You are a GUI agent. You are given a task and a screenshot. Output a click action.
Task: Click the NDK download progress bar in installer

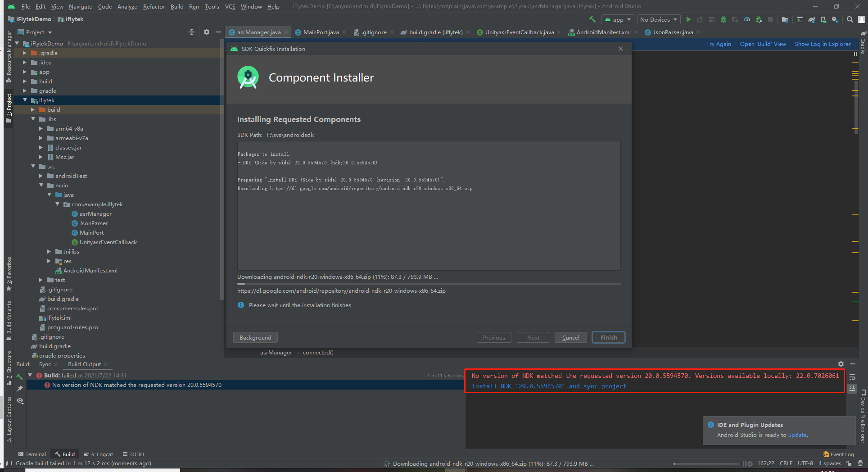429,284
